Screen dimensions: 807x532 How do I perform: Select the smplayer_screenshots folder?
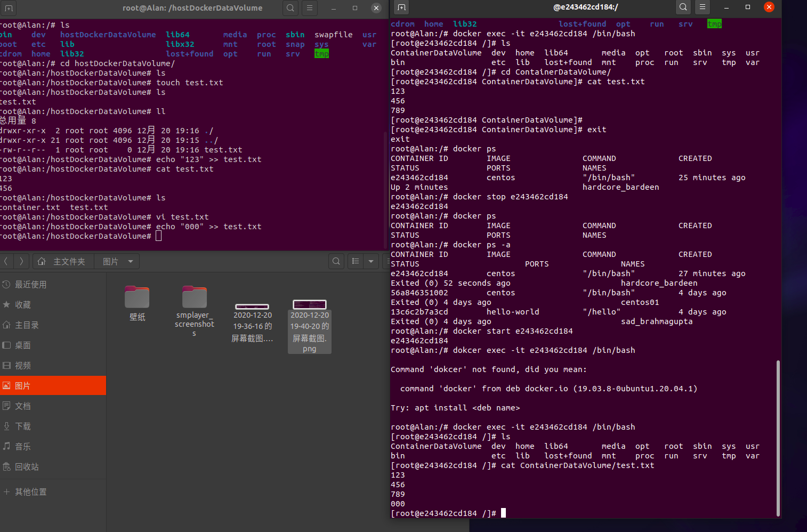coord(195,311)
